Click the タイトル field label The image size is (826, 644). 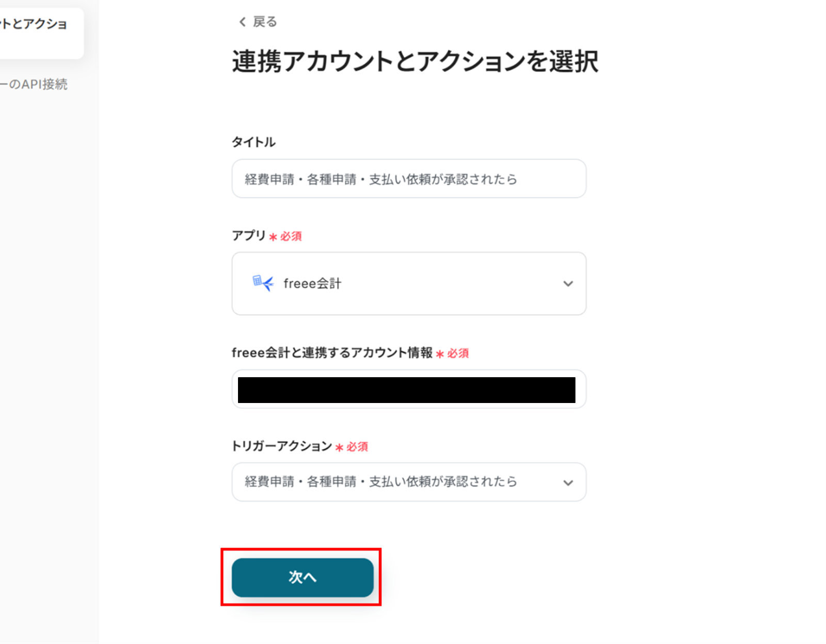coord(253,142)
